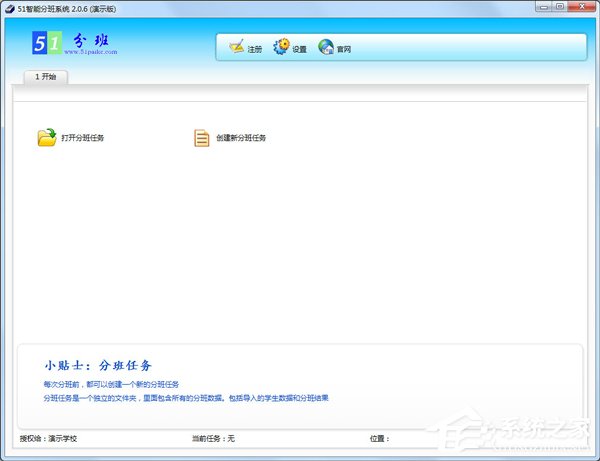Click the 官网 label in toolbar
The width and height of the screenshot is (600, 461).
click(x=344, y=49)
